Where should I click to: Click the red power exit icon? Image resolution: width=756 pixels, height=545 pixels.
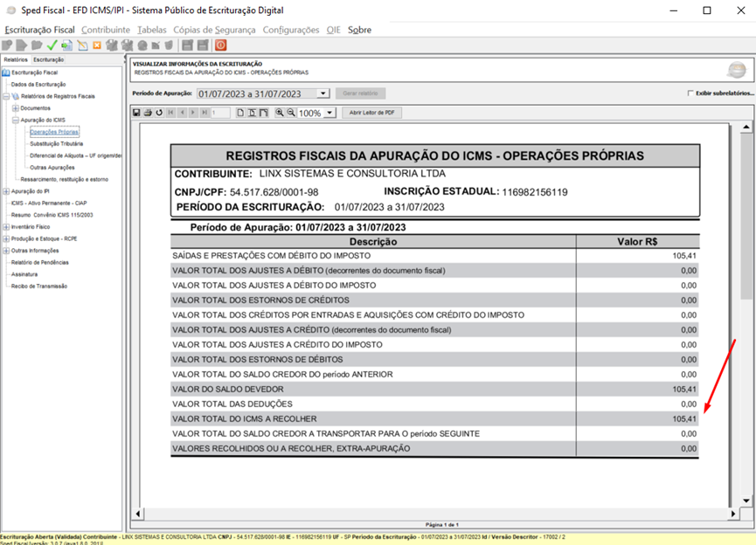(221, 45)
